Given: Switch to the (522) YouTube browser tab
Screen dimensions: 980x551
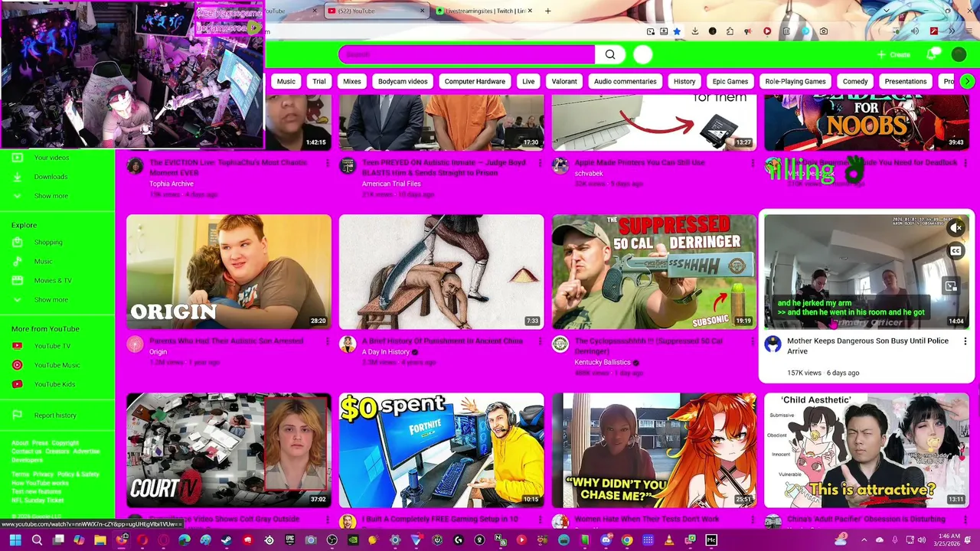Looking at the screenshot, I should point(374,11).
